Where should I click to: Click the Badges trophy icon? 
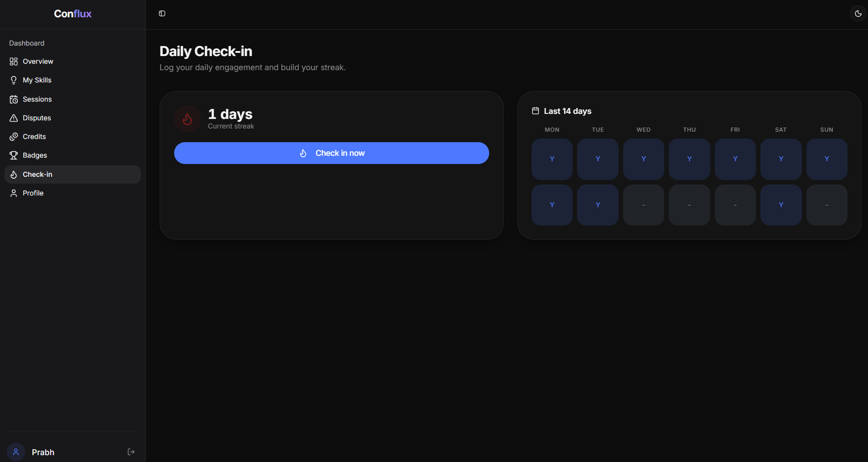click(14, 155)
